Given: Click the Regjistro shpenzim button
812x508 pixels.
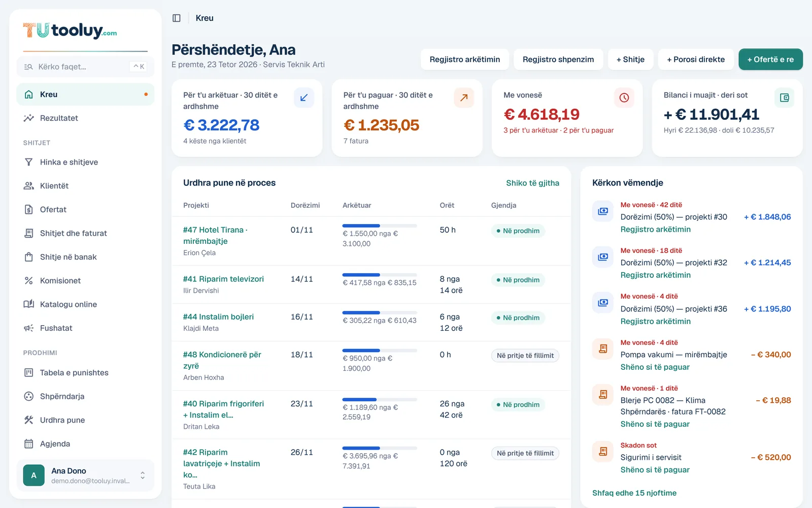Looking at the screenshot, I should point(558,59).
